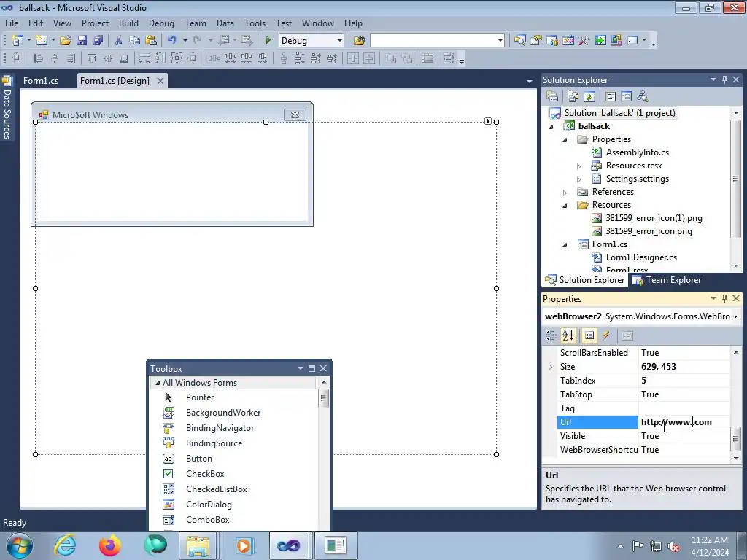Expand the References node
Viewport: 747px width, 560px height.
click(565, 192)
